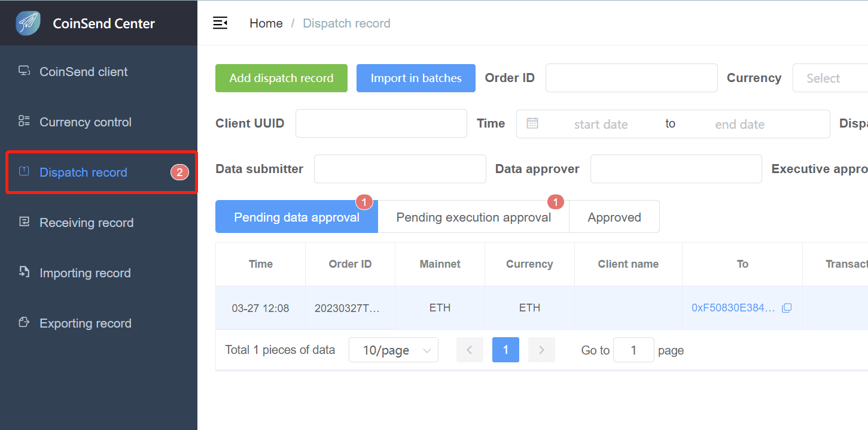The height and width of the screenshot is (430, 868).
Task: Open Exporting record via its sidebar icon
Action: click(24, 323)
